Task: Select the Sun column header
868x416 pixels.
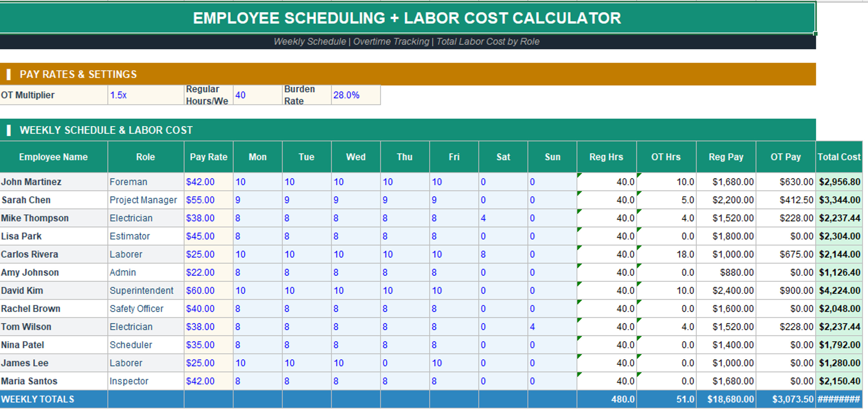Action: 552,157
